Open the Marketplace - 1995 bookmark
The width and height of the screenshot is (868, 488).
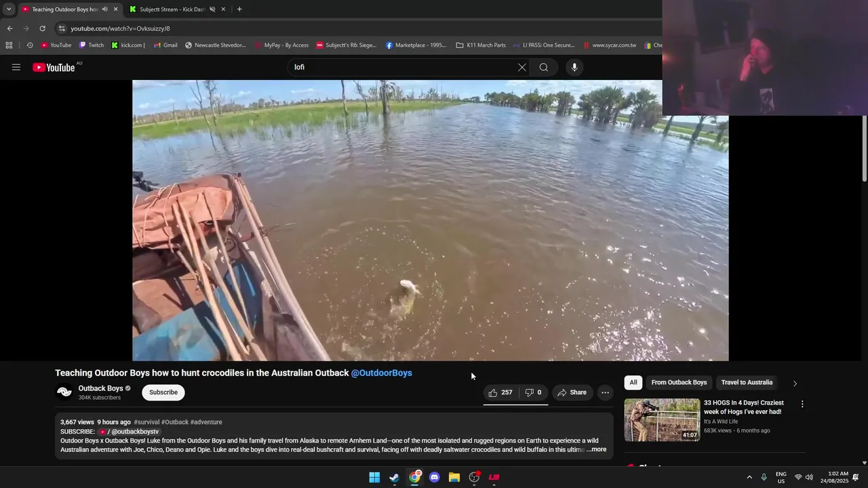click(x=416, y=45)
